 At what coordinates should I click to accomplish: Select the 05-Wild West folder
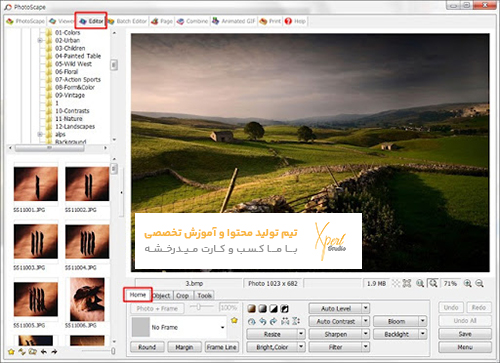point(73,64)
